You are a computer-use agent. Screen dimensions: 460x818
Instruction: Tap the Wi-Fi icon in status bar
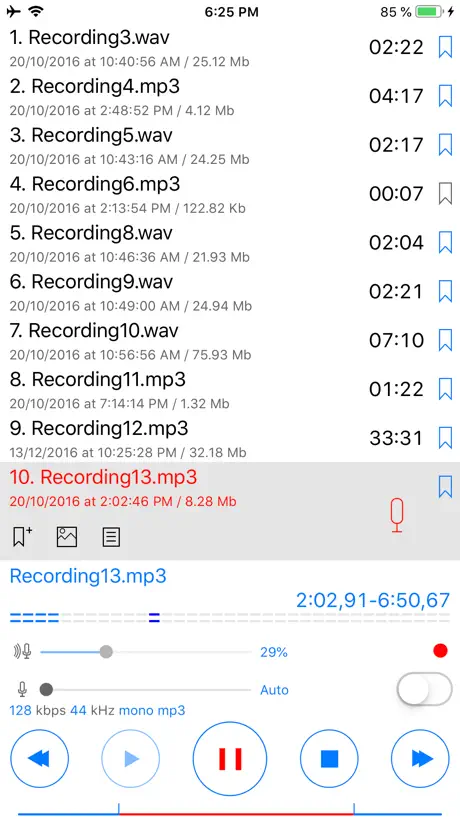(x=36, y=11)
